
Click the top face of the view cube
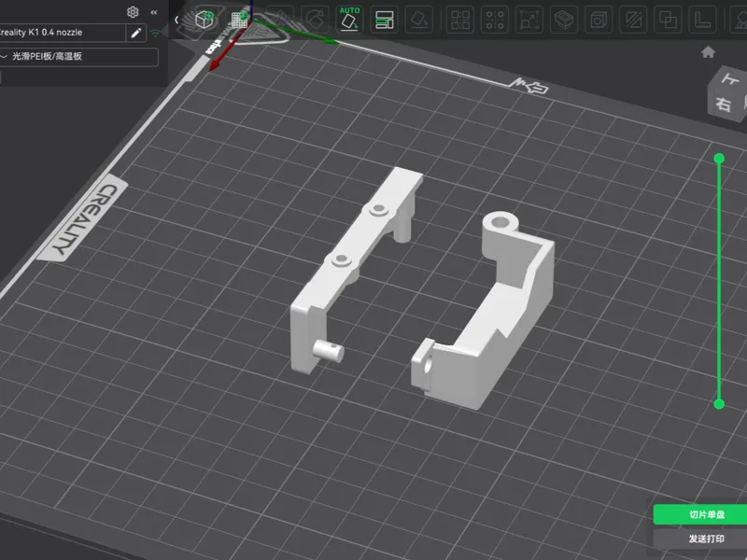tap(731, 77)
